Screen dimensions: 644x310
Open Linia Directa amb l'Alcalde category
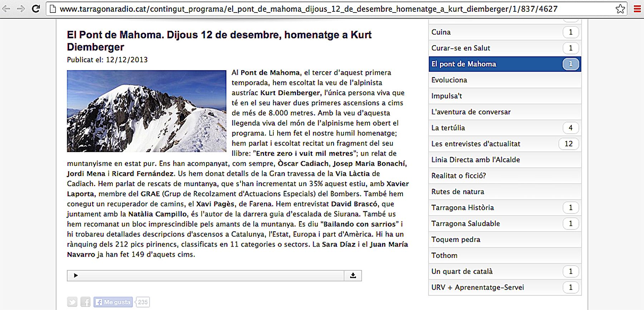point(505,160)
